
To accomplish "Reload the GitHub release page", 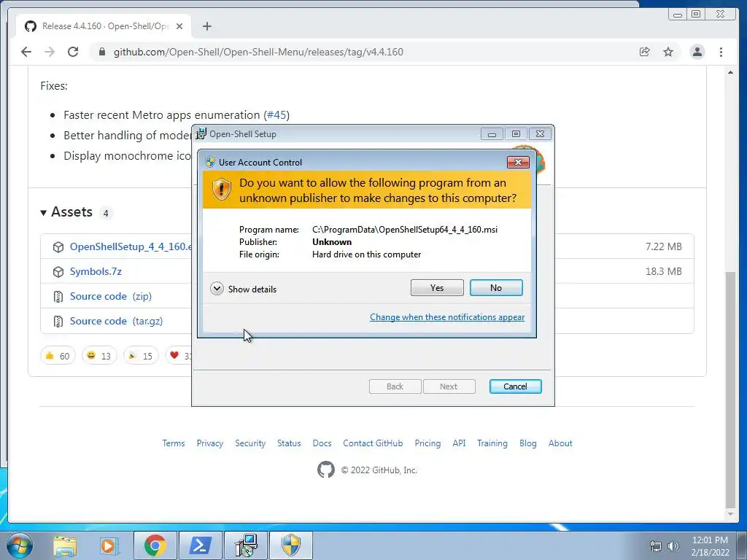I will (73, 52).
